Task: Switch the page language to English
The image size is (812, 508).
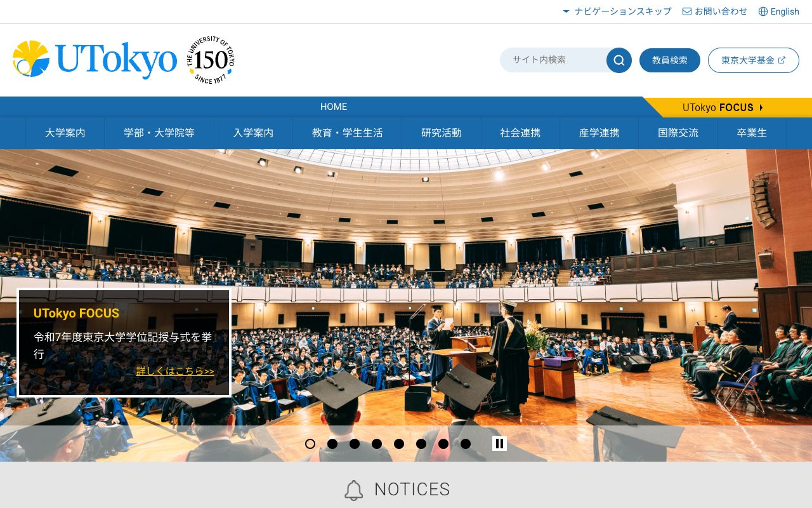Action: [785, 11]
